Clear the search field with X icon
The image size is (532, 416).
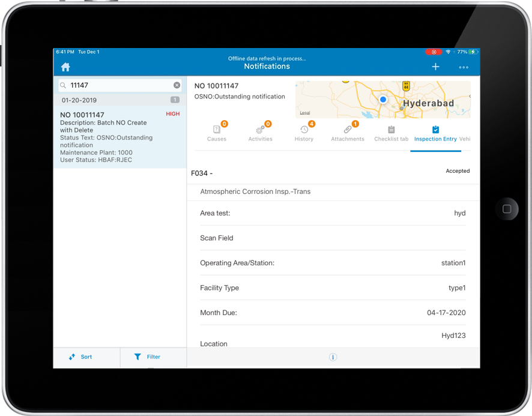tap(177, 85)
